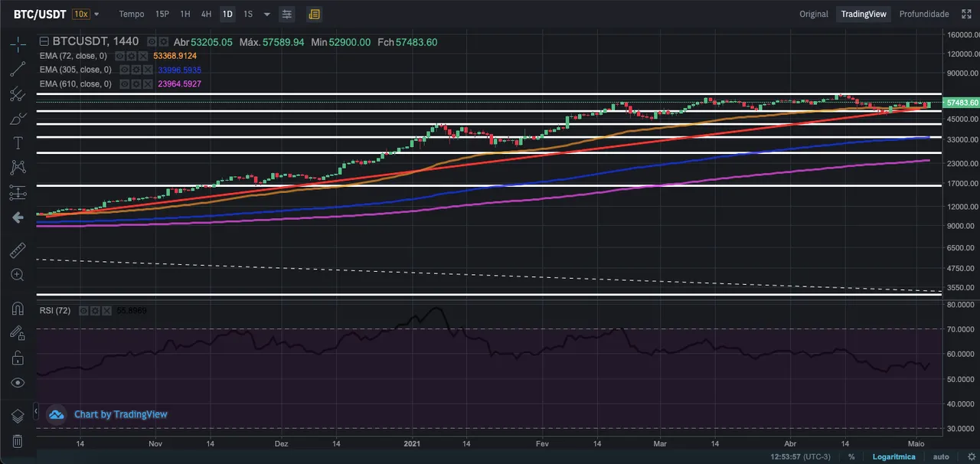980x464 pixels.
Task: Toggle magnet mode for drawings
Action: coord(18,309)
